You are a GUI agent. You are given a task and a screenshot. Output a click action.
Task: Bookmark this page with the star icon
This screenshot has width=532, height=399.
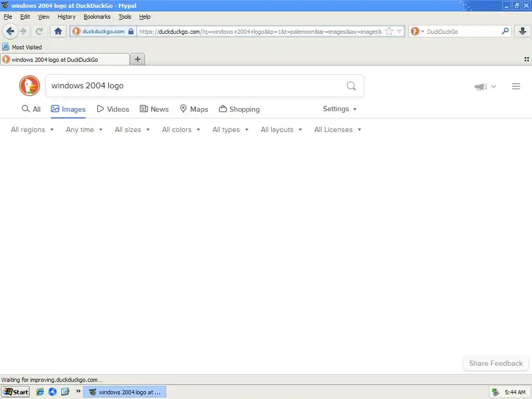coord(389,31)
